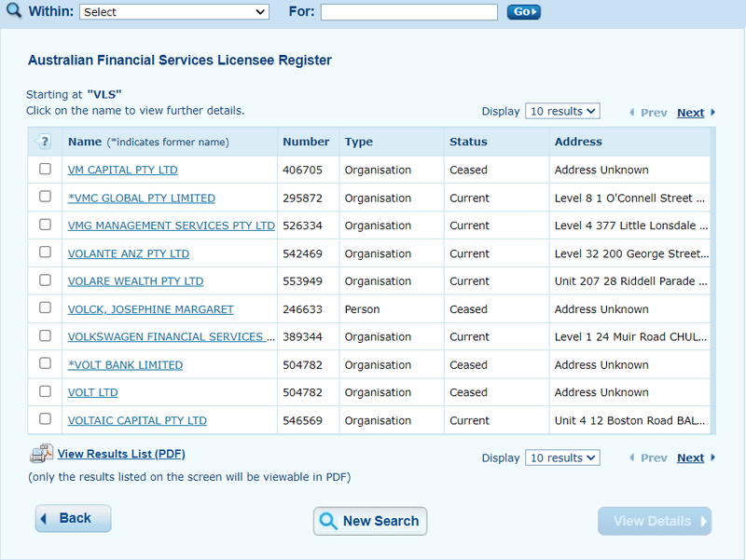Click licence number 389344

tap(302, 337)
